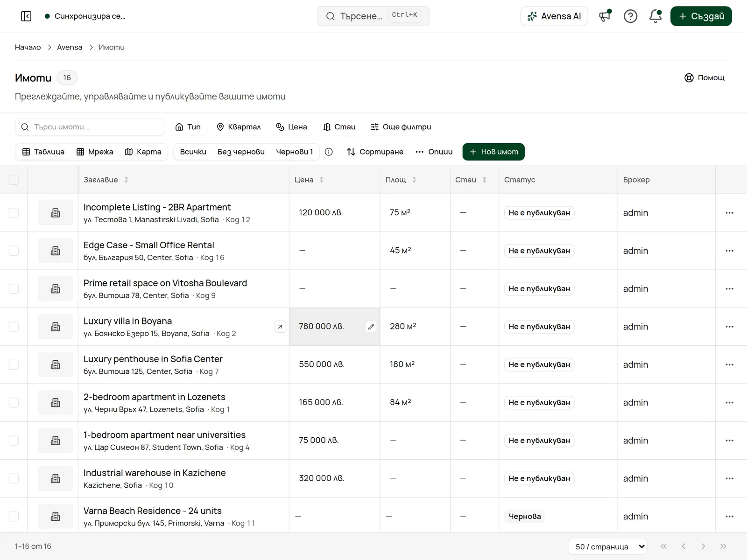Open the announcements megaphone icon
Viewport: 747px width, 560px height.
tap(605, 16)
